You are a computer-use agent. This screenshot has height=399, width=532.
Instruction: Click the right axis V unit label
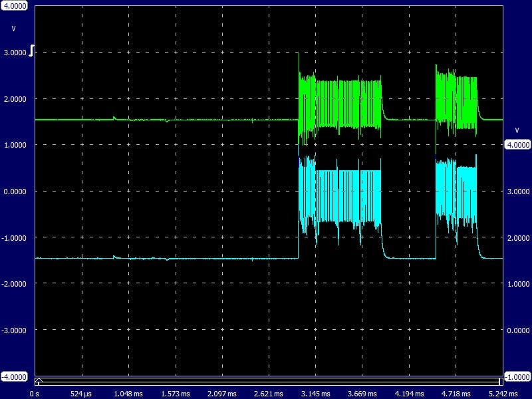517,130
